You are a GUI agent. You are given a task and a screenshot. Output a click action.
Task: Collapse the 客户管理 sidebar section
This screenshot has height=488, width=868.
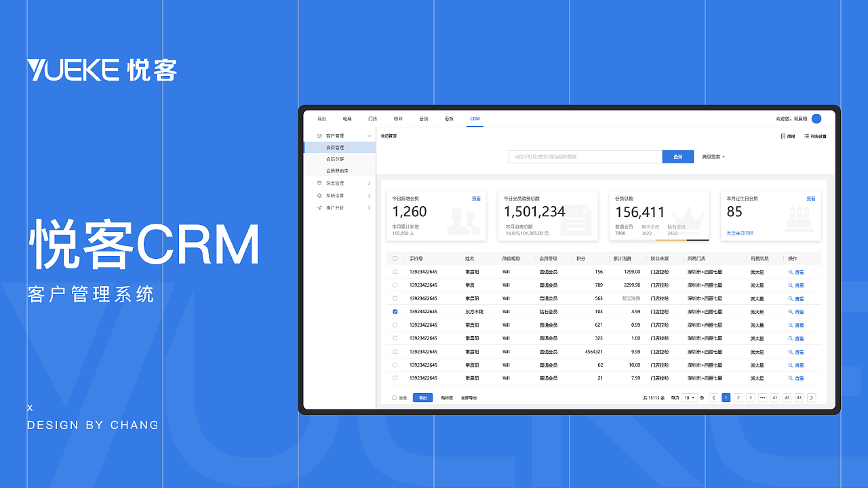(369, 136)
